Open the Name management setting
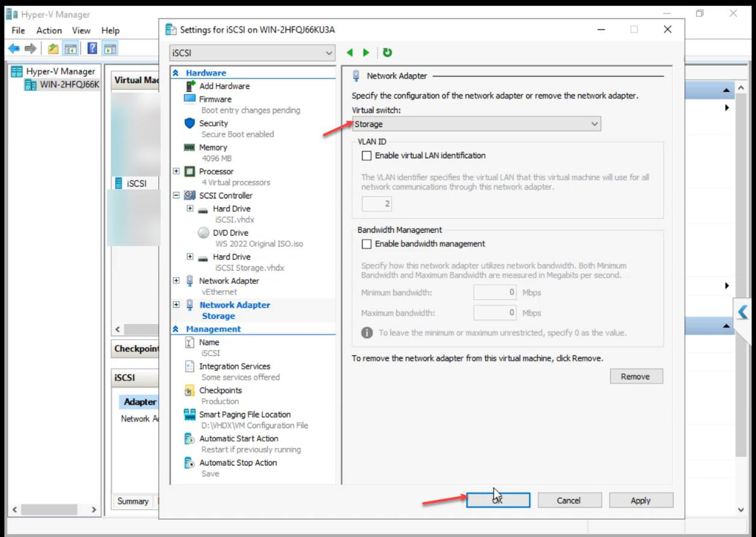Screen dimensions: 756x537 209,342
